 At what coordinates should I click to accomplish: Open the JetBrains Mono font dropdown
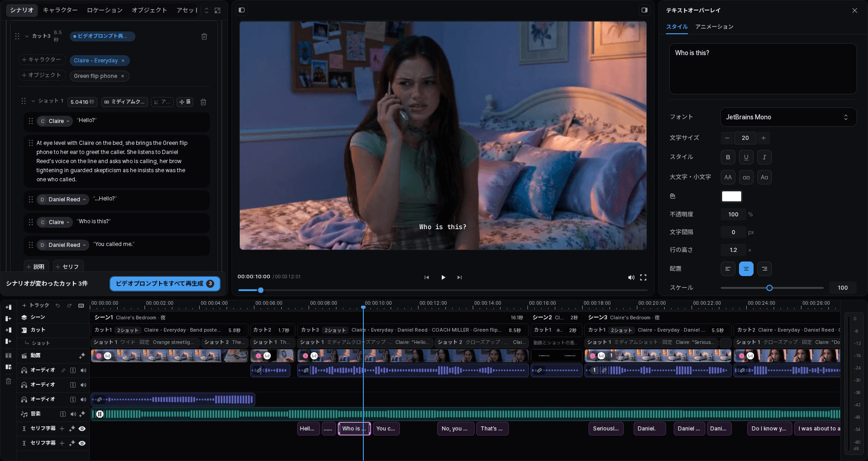point(788,117)
